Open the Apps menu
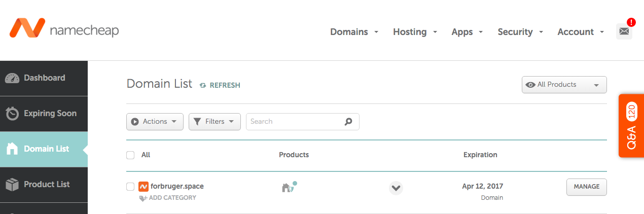The width and height of the screenshot is (644, 214). pyautogui.click(x=468, y=32)
